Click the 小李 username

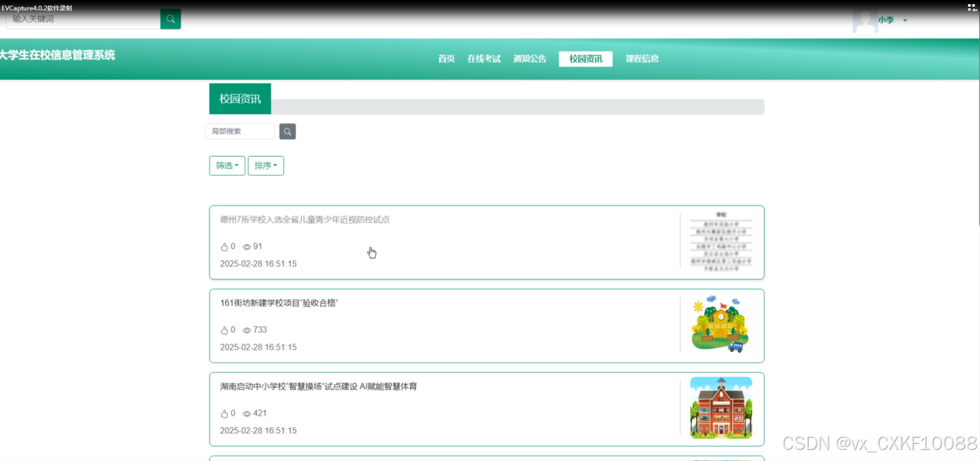pyautogui.click(x=886, y=21)
